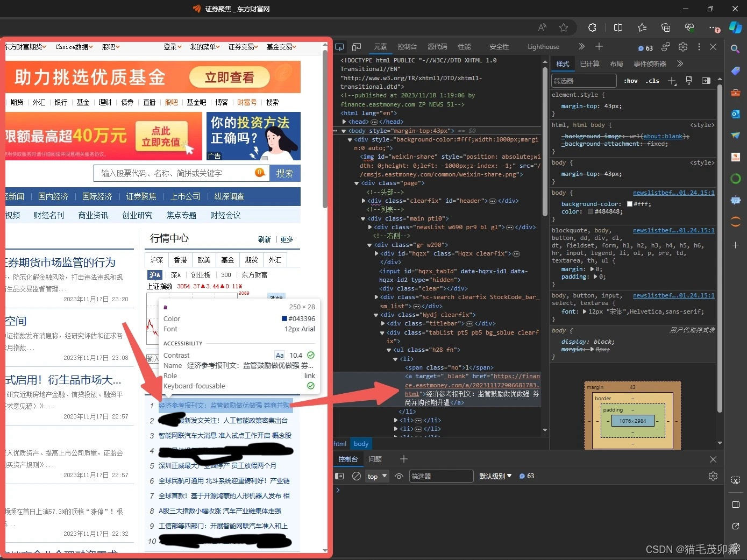Select 香港 market tab on webpage

pos(181,260)
